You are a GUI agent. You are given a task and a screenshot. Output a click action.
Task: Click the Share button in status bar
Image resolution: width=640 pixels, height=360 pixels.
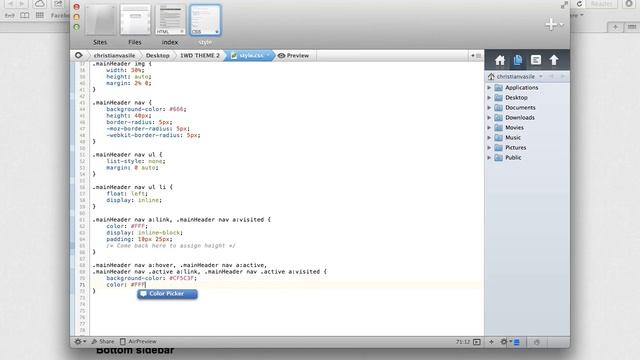tap(103, 342)
